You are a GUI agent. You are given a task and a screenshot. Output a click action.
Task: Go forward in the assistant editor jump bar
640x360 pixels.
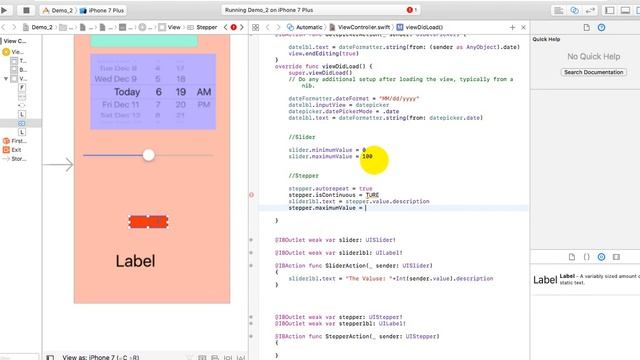tap(278, 27)
